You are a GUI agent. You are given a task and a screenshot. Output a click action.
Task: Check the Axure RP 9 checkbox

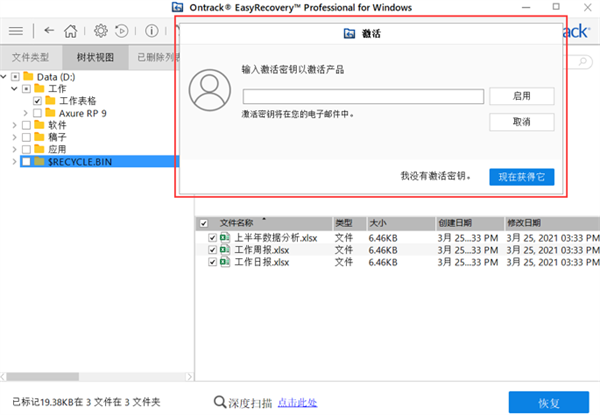pyautogui.click(x=38, y=113)
